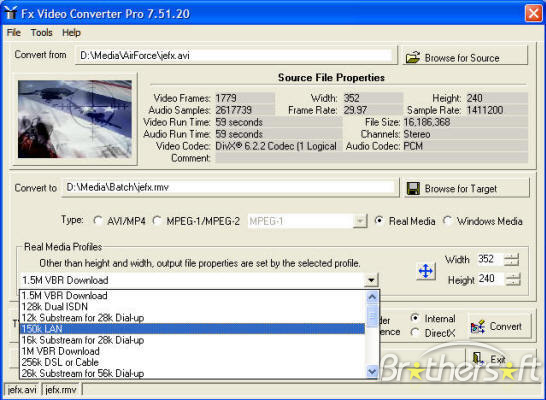
Task: Switch to the jefx.avi bottom tab
Action: click(x=22, y=390)
